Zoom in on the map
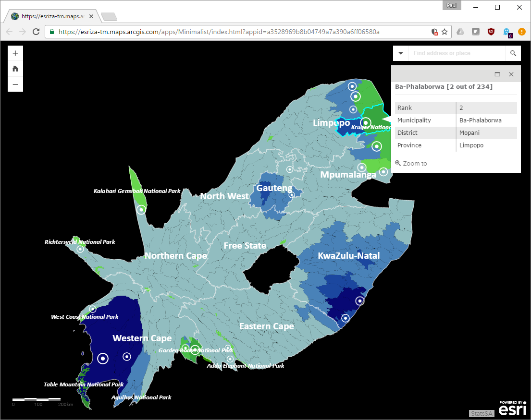This screenshot has width=531, height=420. tap(15, 53)
